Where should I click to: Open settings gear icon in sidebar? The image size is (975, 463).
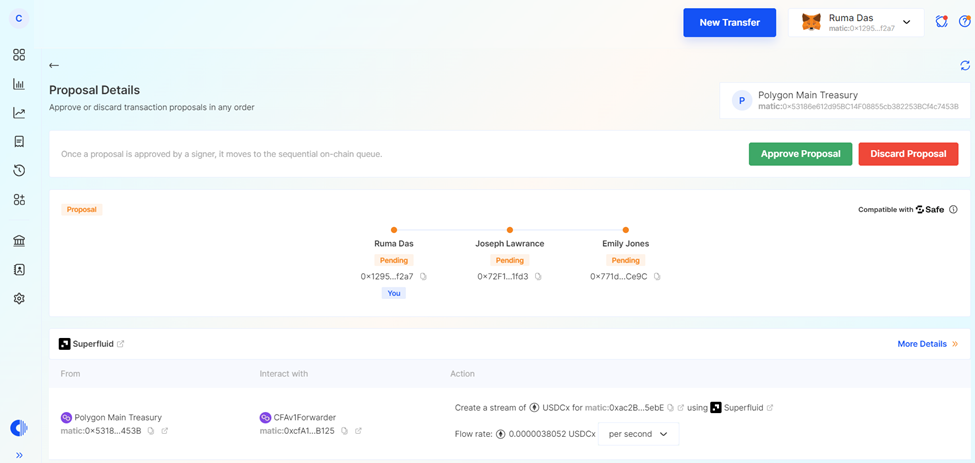click(x=19, y=299)
